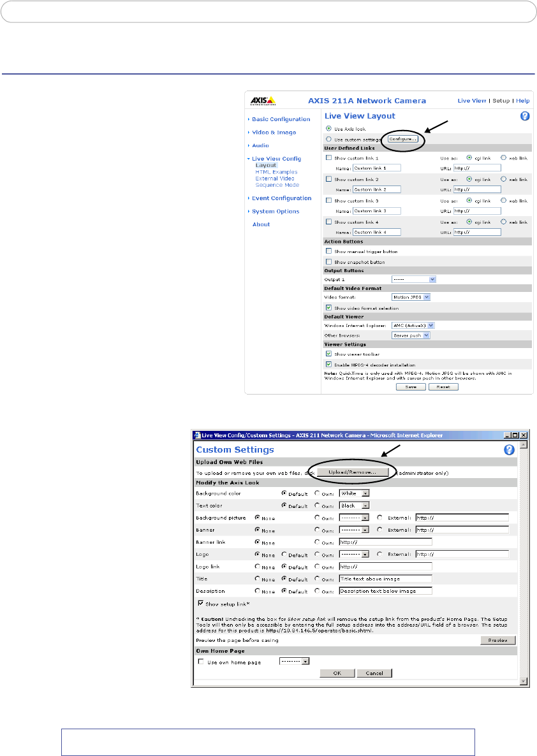Expand Basic Configuration menu
Screen dimensions: 537x756
(281, 119)
